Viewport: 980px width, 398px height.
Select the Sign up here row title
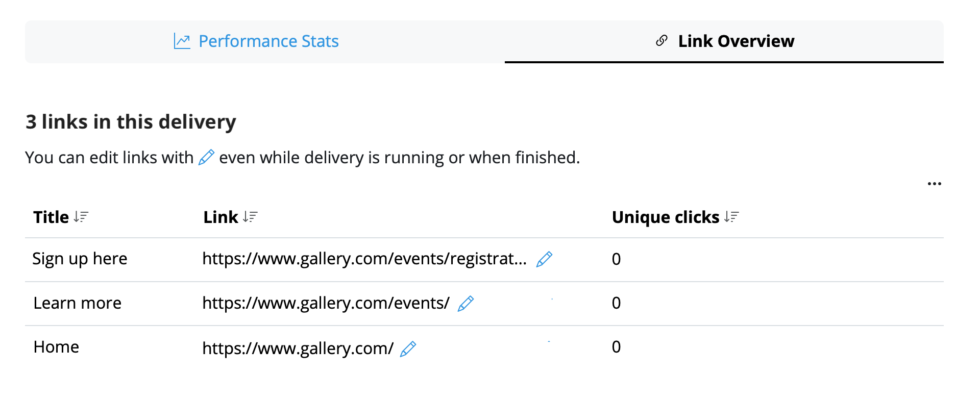click(80, 259)
